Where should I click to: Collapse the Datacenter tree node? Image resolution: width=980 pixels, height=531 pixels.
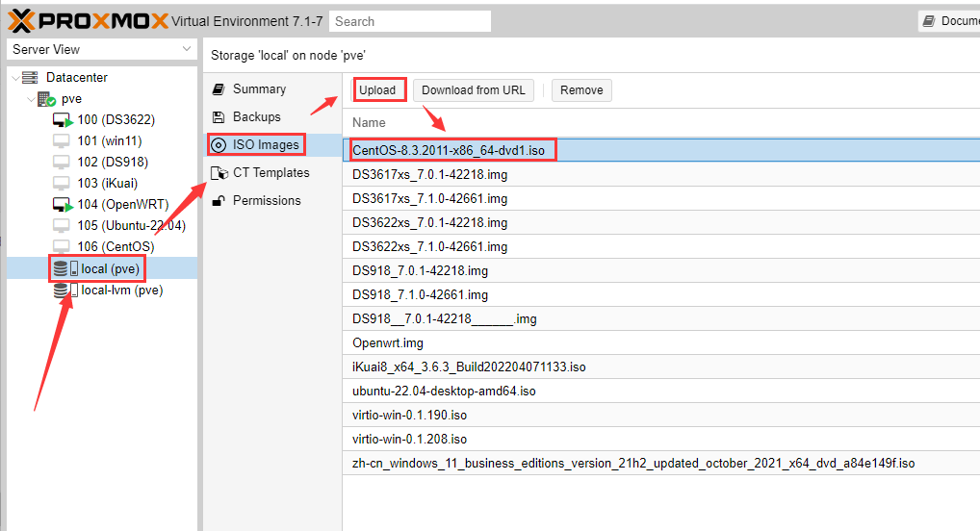point(13,78)
